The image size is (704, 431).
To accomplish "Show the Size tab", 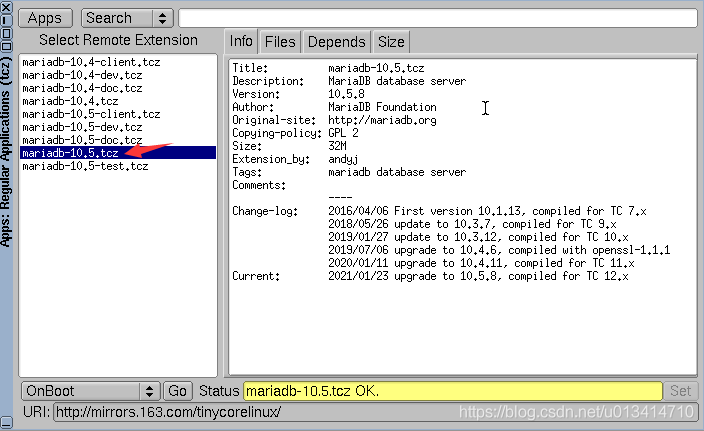I will tap(391, 41).
